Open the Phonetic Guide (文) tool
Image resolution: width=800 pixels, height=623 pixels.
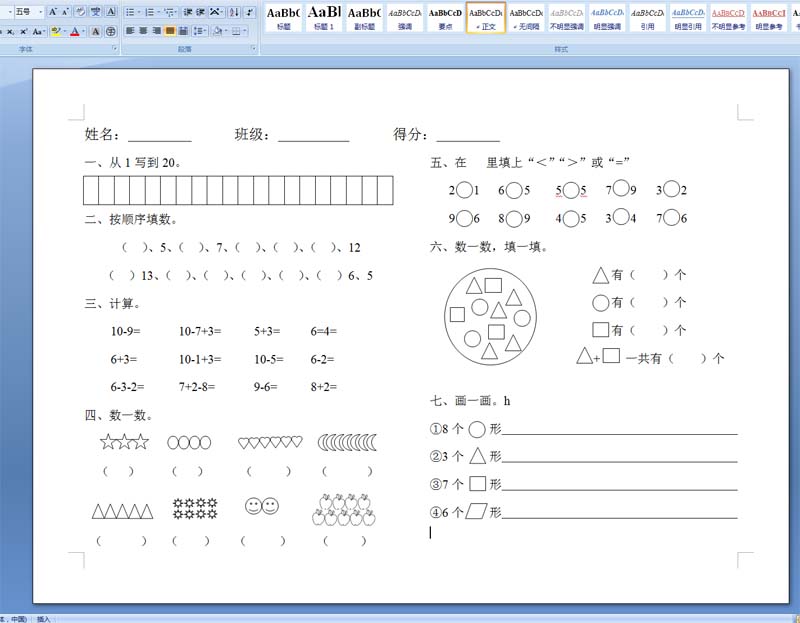click(x=95, y=12)
